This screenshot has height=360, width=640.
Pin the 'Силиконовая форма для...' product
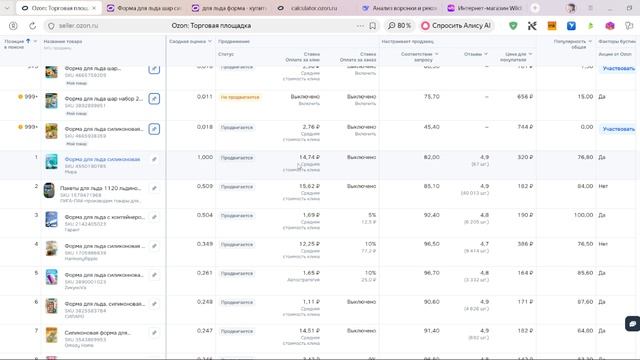(154, 333)
